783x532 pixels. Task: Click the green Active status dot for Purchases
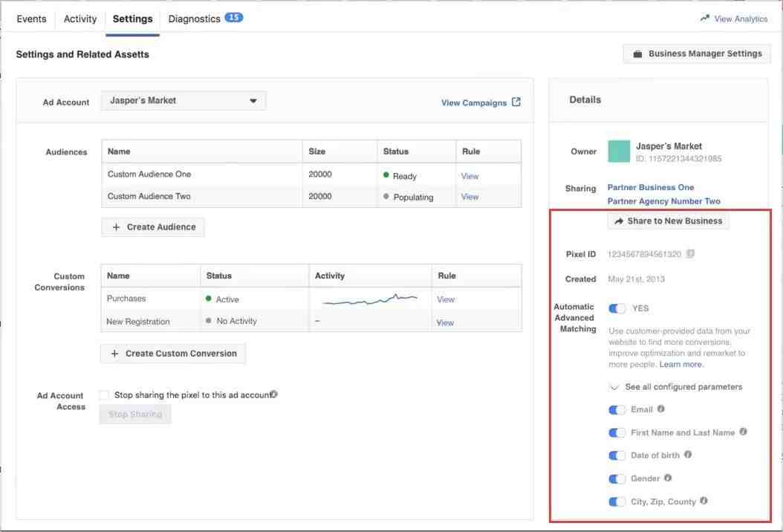point(209,299)
